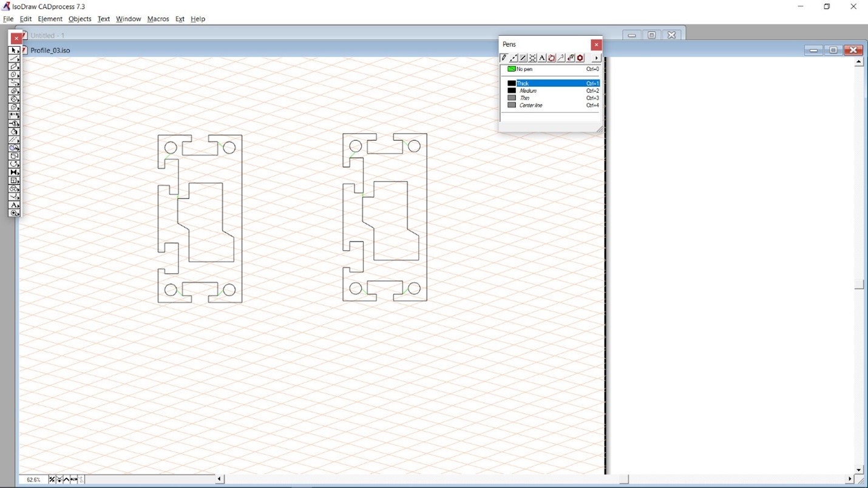Open the red hexagon tab in Pens panel
The image size is (868, 488).
click(x=580, y=58)
